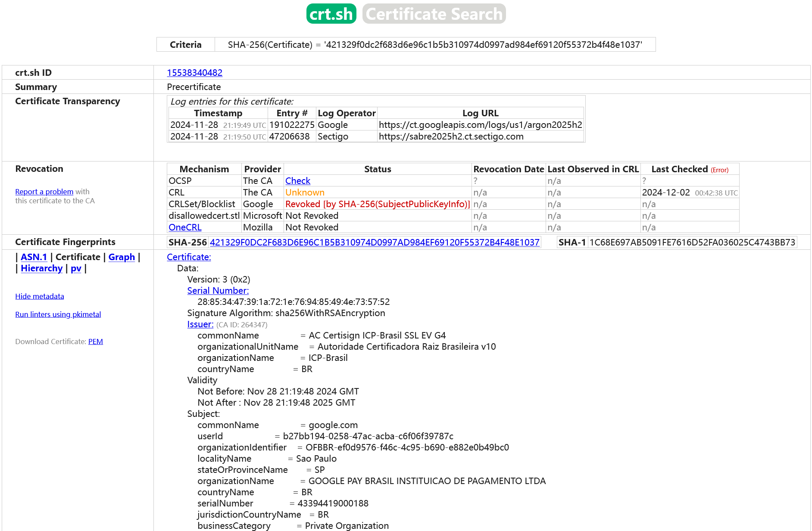Click the serial number hex value
The width and height of the screenshot is (812, 531).
[294, 302]
